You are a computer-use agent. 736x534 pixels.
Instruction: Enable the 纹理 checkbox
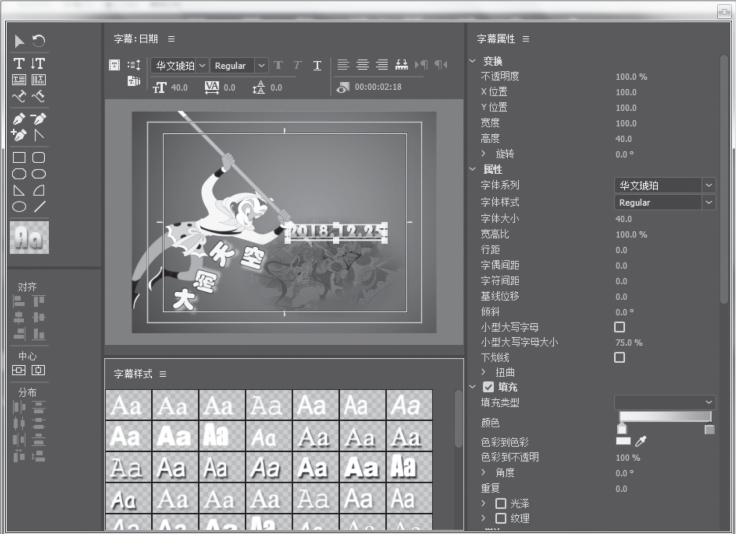pyautogui.click(x=501, y=519)
